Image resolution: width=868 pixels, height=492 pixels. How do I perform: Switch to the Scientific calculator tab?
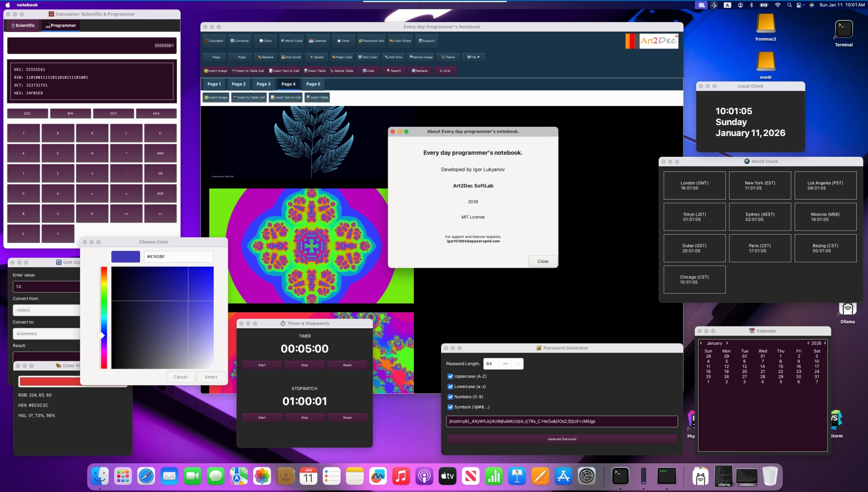(22, 25)
